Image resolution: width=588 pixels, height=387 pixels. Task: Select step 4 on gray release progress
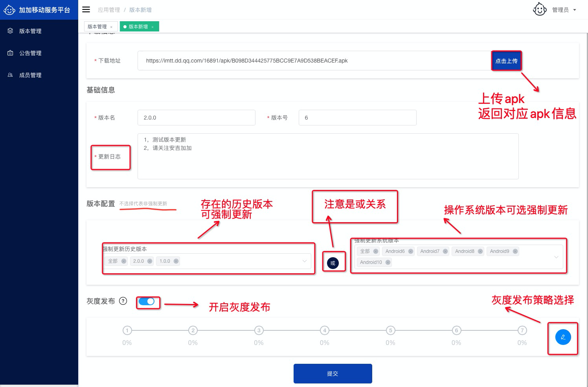click(324, 330)
